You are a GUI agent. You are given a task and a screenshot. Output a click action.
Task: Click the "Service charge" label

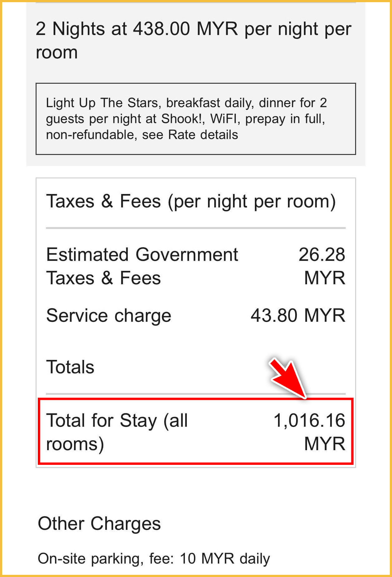[109, 316]
